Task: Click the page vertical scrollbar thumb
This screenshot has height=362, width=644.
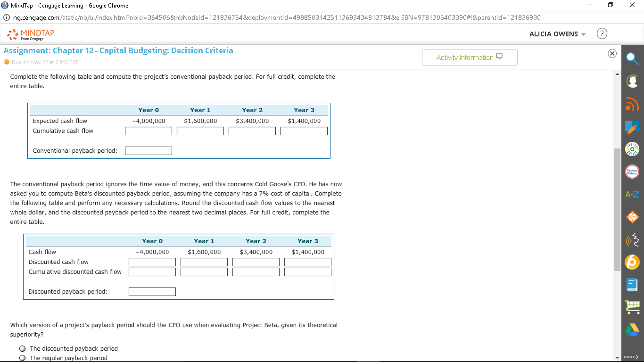Action: [617, 209]
